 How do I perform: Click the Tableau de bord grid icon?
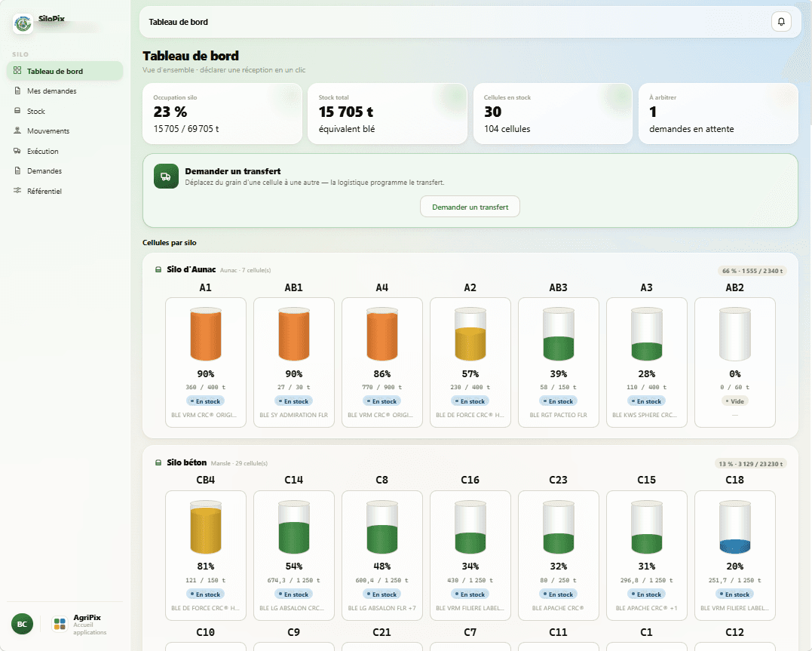click(17, 70)
